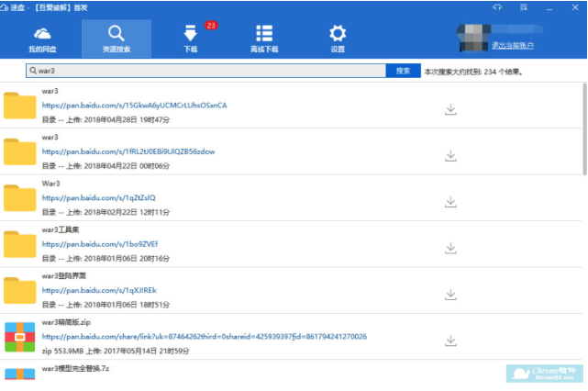Select the war3精简版.zip archive icon

(x=20, y=337)
